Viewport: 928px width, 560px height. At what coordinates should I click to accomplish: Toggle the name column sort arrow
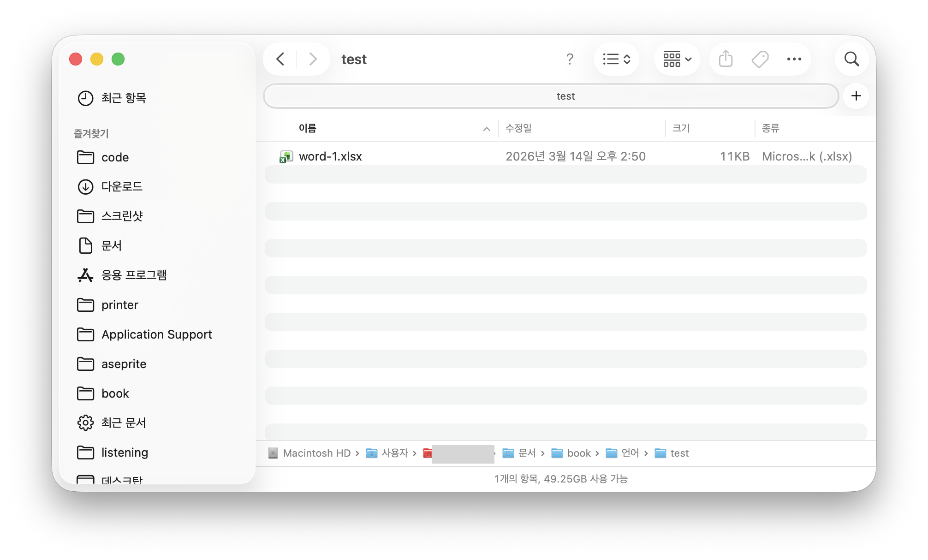pyautogui.click(x=486, y=129)
